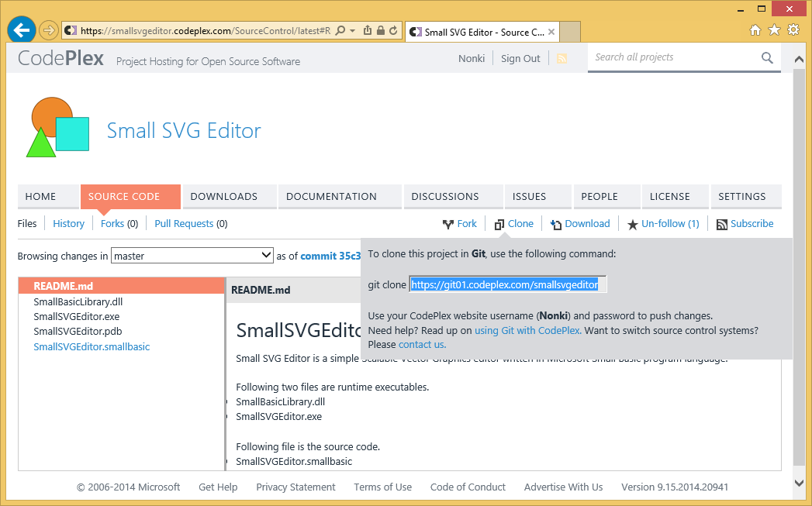Click the Refresh page icon

[393, 30]
